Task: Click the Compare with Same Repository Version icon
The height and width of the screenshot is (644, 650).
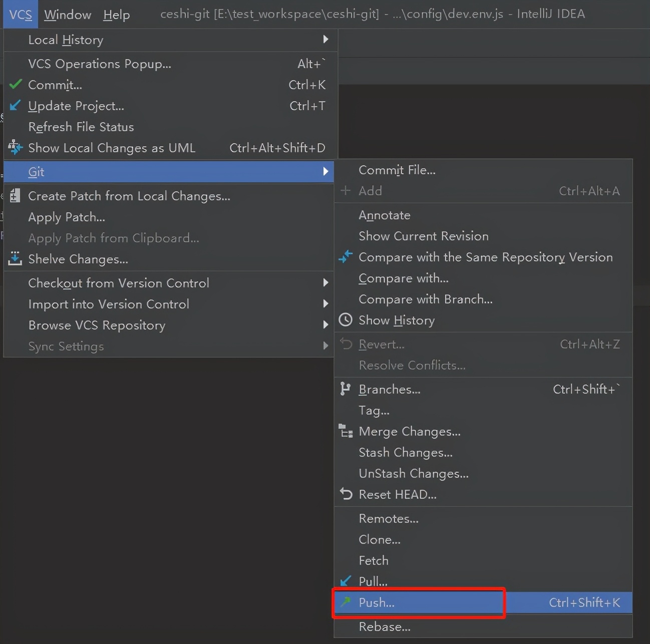Action: coord(346,257)
